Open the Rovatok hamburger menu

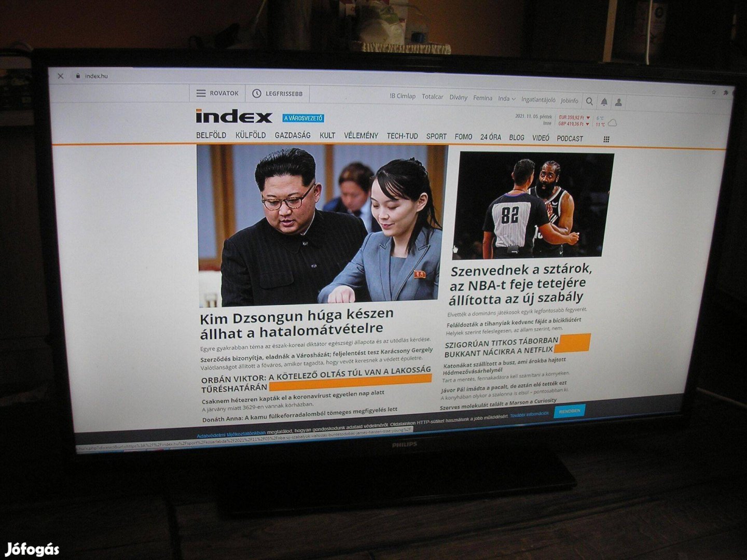tap(217, 93)
